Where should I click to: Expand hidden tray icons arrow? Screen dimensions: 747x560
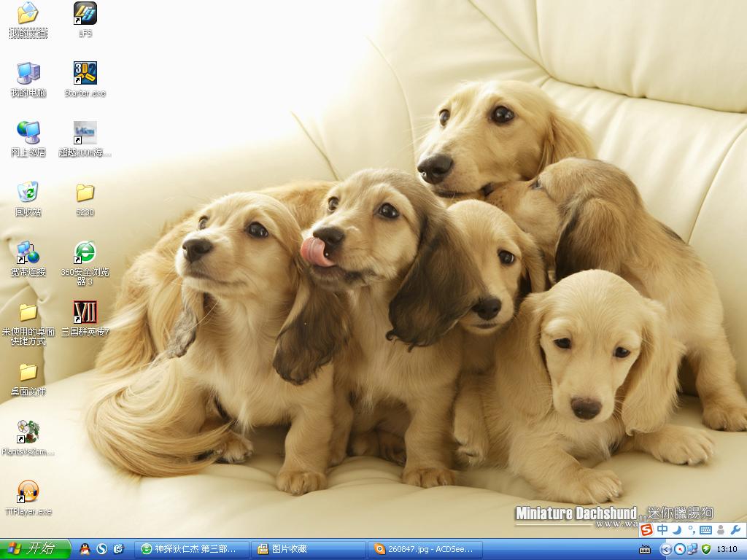click(x=665, y=549)
